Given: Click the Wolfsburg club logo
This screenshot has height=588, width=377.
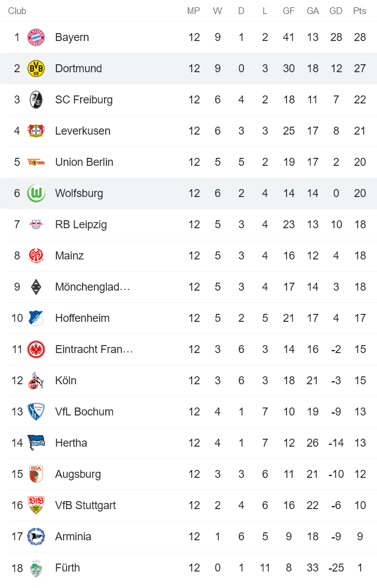Looking at the screenshot, I should point(36,193).
